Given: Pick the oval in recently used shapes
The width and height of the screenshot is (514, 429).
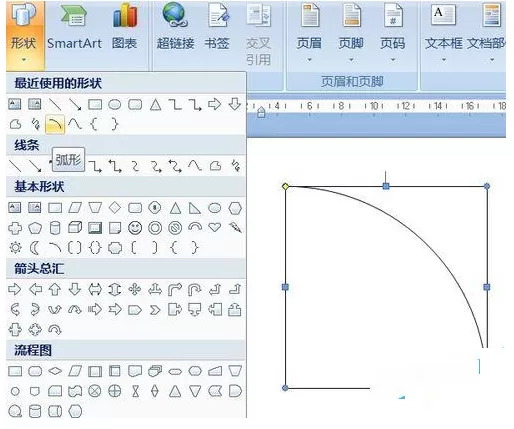Looking at the screenshot, I should 115,105.
